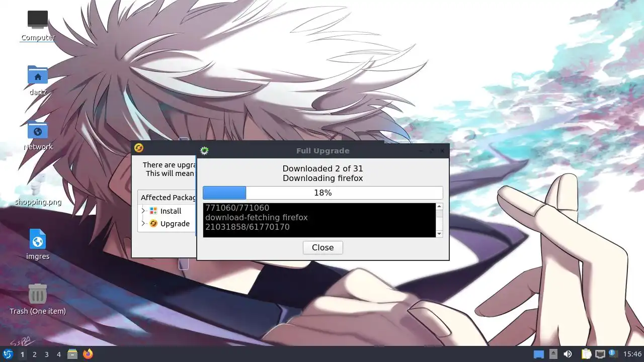Switch to workspace 2
The width and height of the screenshot is (644, 362).
point(34,354)
